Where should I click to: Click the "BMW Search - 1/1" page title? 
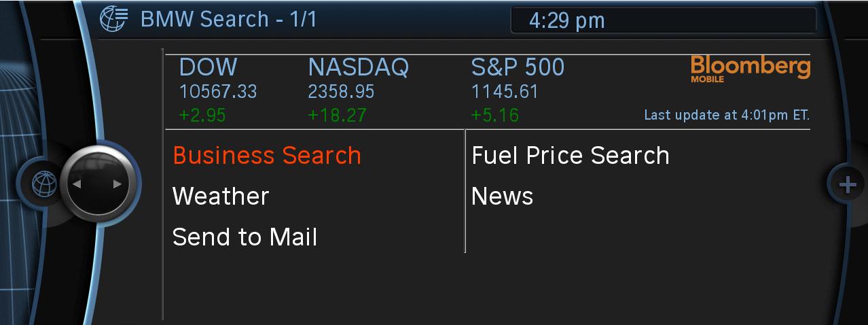tap(228, 19)
